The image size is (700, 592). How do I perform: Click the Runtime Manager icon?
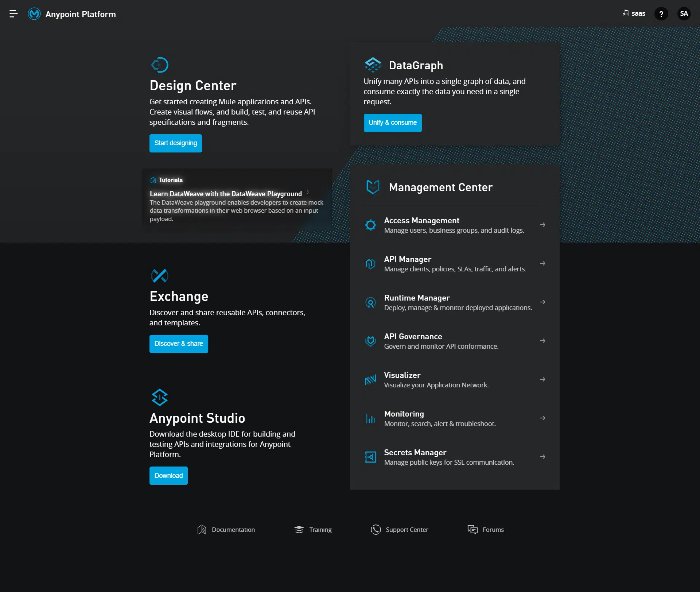pyautogui.click(x=370, y=302)
